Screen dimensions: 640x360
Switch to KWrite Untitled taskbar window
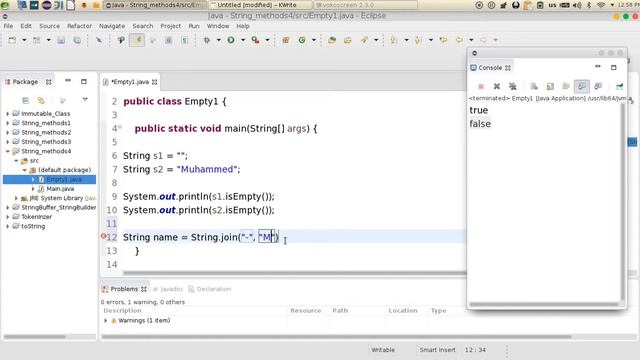(260, 5)
